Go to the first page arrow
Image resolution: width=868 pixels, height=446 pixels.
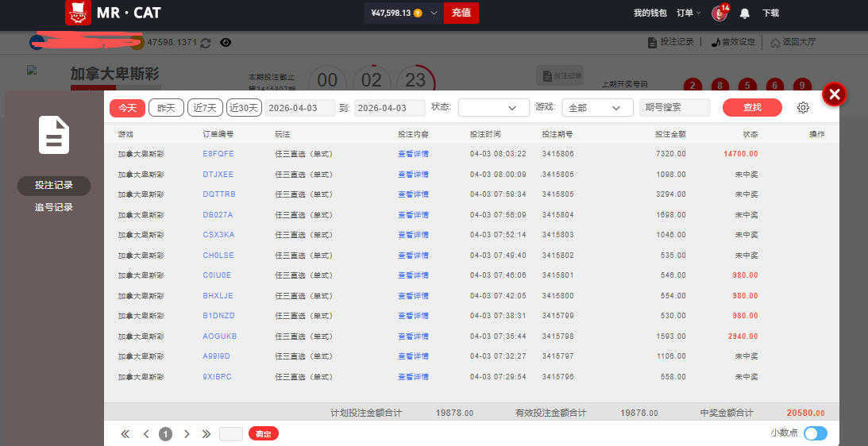125,434
